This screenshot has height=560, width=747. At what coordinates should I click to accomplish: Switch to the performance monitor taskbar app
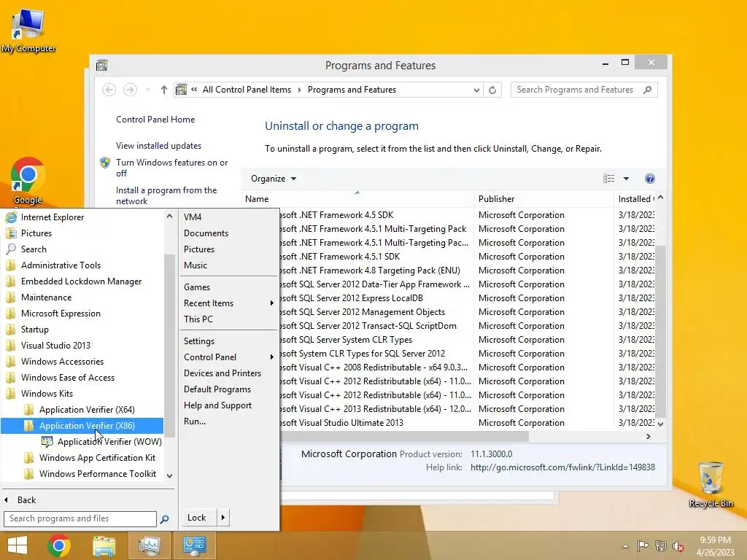[149, 545]
